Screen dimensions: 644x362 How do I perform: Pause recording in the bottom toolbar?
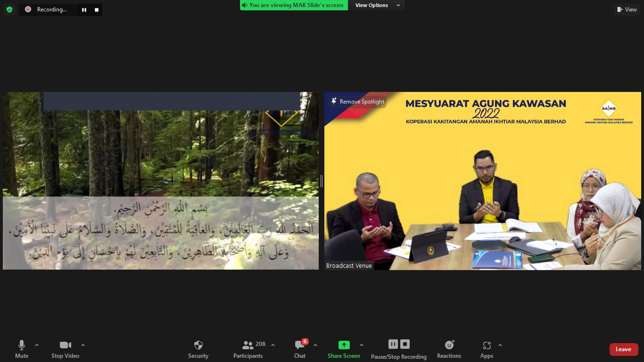point(393,344)
